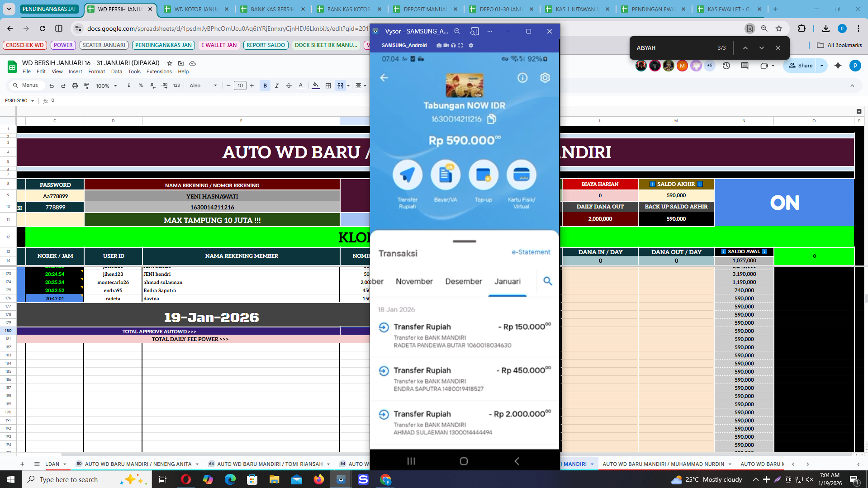Tap the Android recent apps button in Vysor
The width and height of the screenshot is (868, 488).
pos(411,461)
